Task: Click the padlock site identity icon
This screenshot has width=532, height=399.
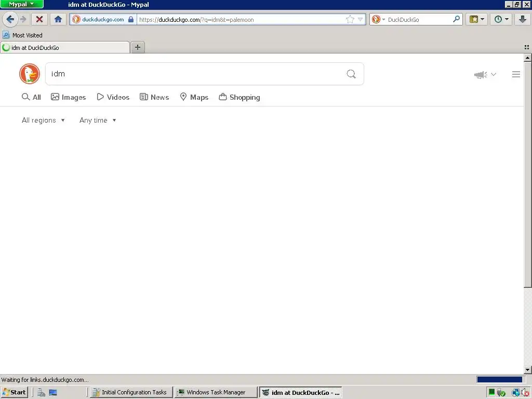Action: coord(131,19)
